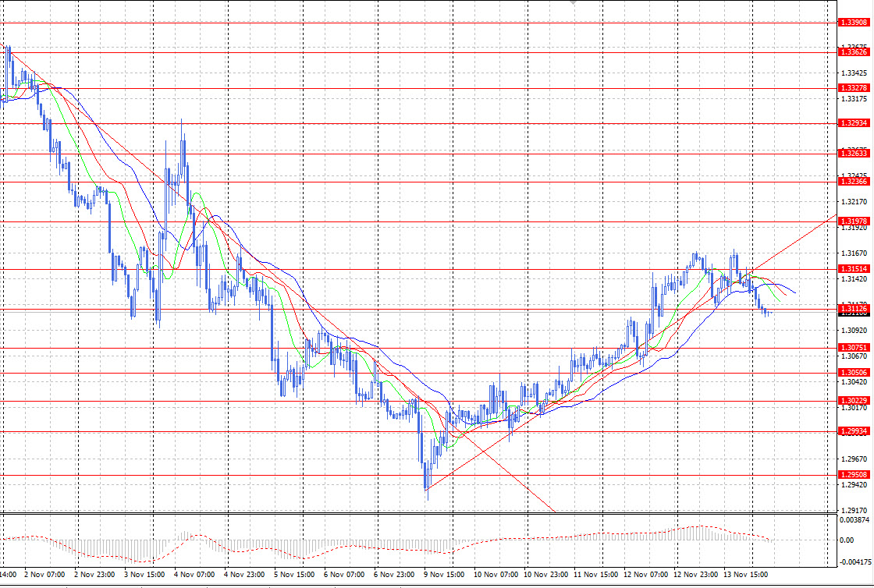Viewport: 874px width, 588px height.
Task: Click the "10 Nov 23:00" time axis label
Action: (x=546, y=574)
